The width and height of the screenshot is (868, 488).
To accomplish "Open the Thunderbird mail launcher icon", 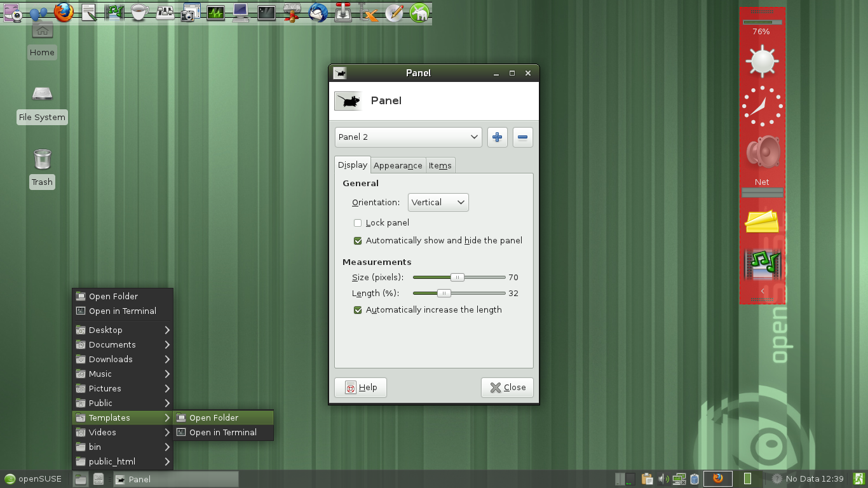I will pos(318,12).
